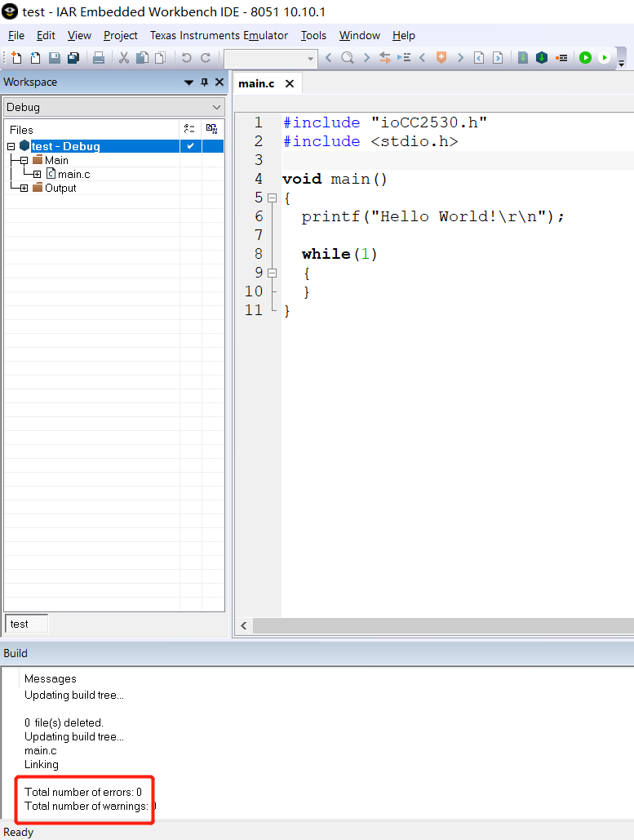Collapse code fold at line 9
The width and height of the screenshot is (634, 840).
click(x=272, y=273)
